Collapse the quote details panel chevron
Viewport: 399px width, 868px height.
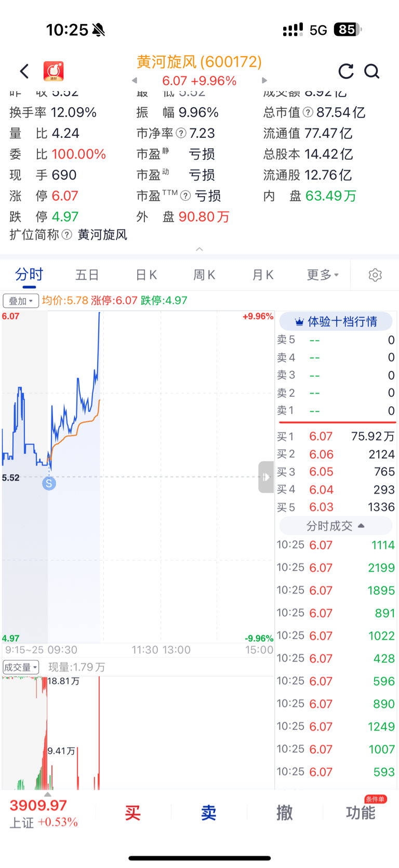click(x=199, y=250)
